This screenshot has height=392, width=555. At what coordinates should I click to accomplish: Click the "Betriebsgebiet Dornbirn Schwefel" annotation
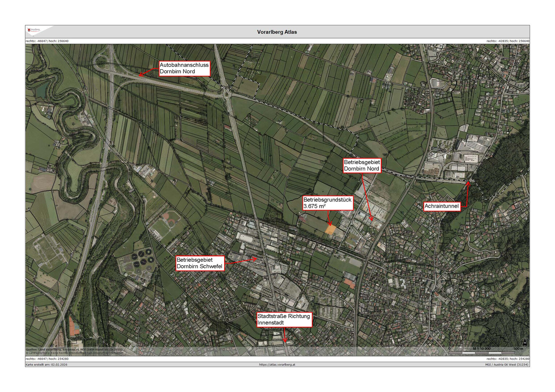(200, 263)
